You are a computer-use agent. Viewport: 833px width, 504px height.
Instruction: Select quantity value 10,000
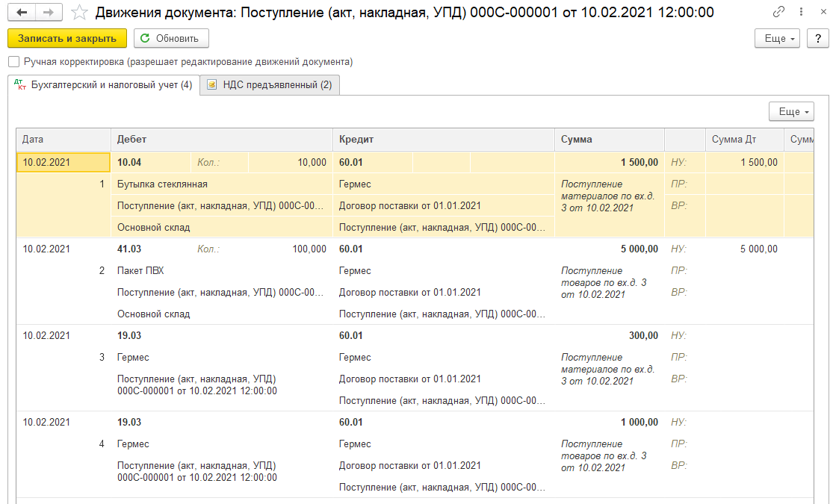pyautogui.click(x=290, y=163)
